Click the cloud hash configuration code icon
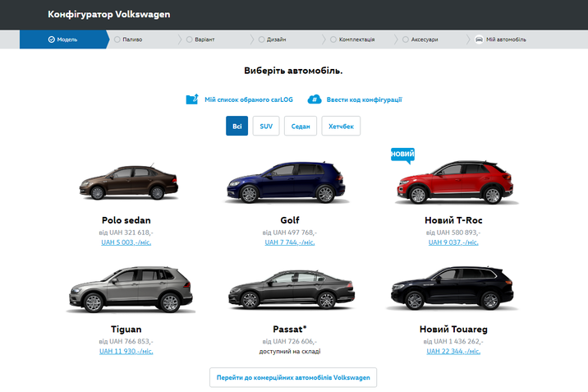 tap(315, 99)
